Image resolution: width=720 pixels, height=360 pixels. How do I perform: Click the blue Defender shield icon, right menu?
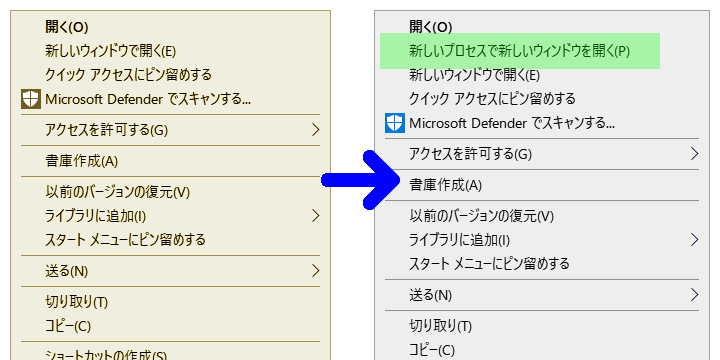(x=395, y=123)
